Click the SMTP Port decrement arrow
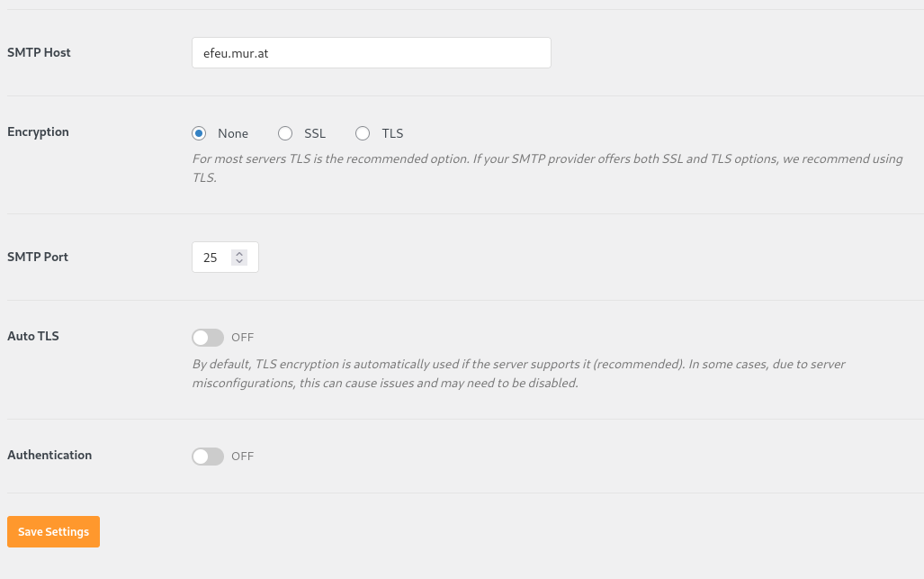Image resolution: width=924 pixels, height=579 pixels. pyautogui.click(x=238, y=261)
